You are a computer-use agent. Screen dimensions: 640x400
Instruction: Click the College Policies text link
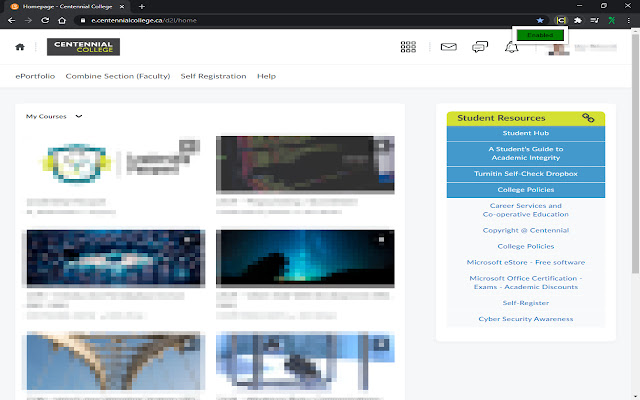coord(526,246)
